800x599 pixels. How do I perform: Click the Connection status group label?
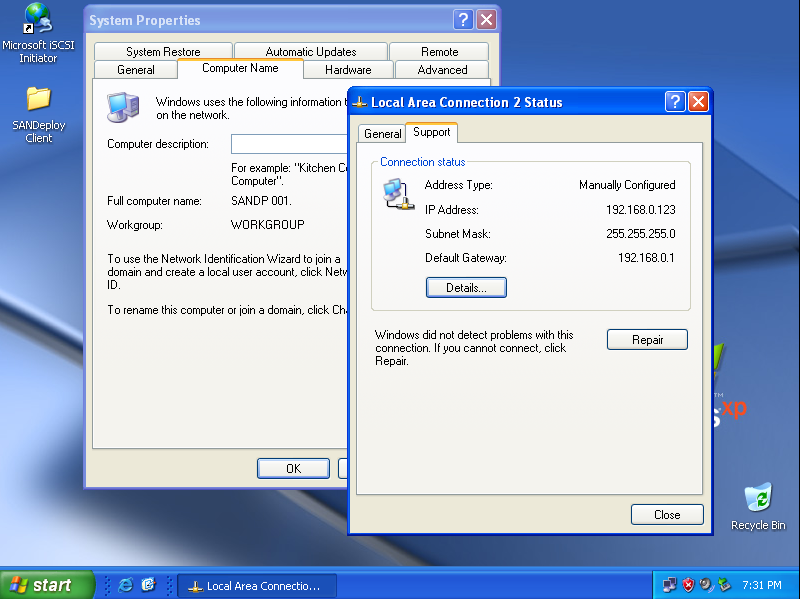coord(422,162)
